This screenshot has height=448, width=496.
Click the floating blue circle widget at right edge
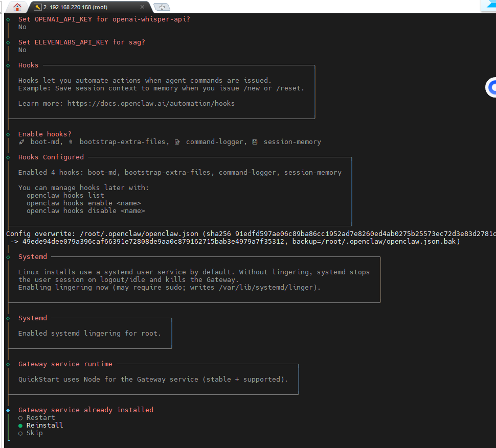tap(491, 87)
